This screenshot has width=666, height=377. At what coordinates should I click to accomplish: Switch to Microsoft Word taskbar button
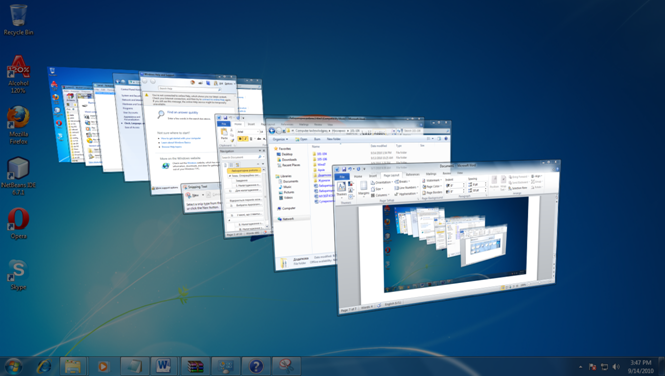point(164,366)
